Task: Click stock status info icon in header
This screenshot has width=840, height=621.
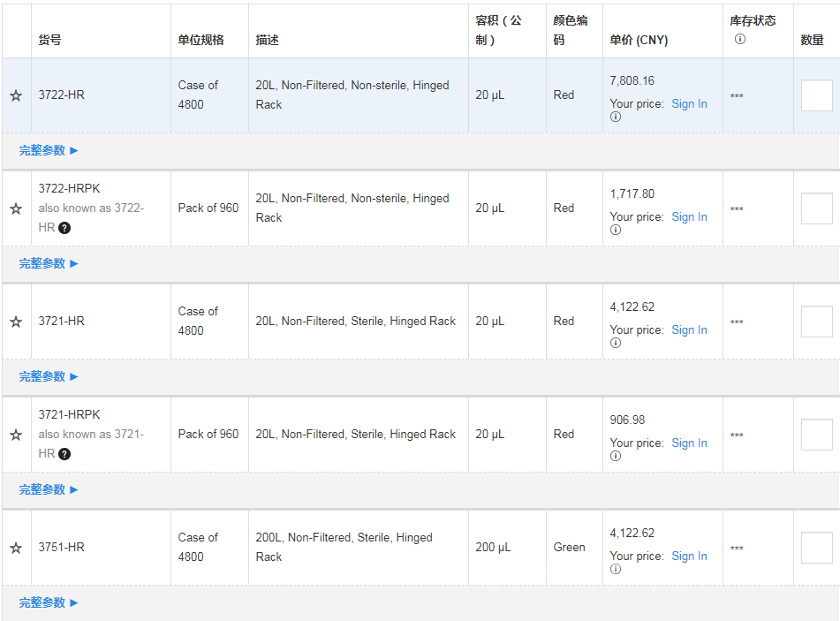Action: tap(740, 39)
